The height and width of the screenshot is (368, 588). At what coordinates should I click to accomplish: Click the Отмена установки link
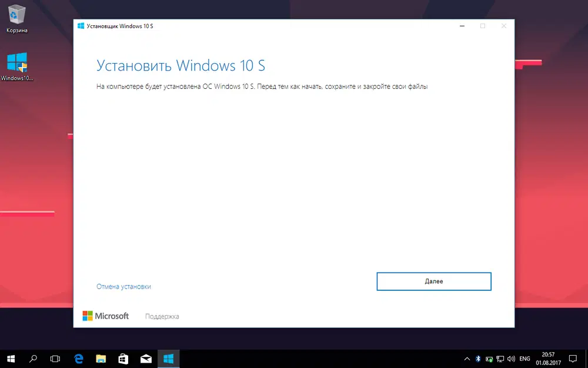pyautogui.click(x=123, y=287)
